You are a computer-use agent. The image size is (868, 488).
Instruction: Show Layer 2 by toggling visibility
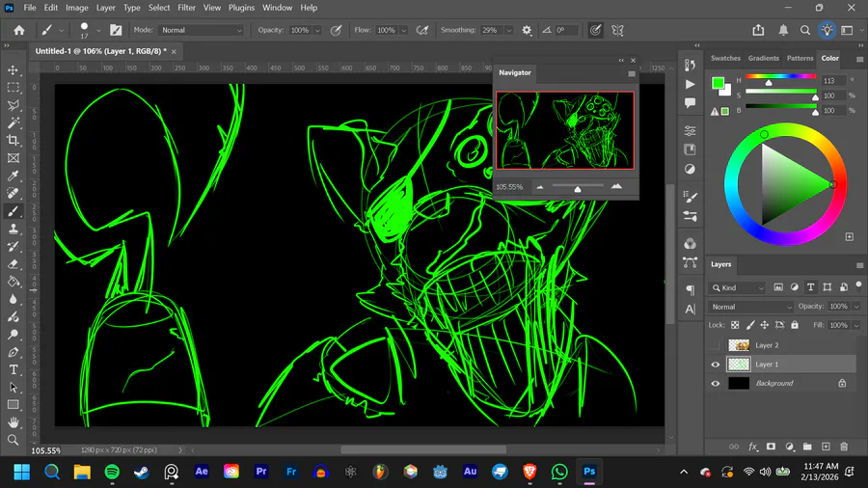pos(715,345)
